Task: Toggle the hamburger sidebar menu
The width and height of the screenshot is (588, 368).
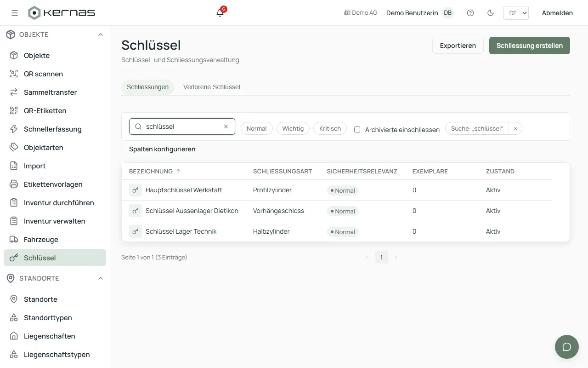Action: 15,13
